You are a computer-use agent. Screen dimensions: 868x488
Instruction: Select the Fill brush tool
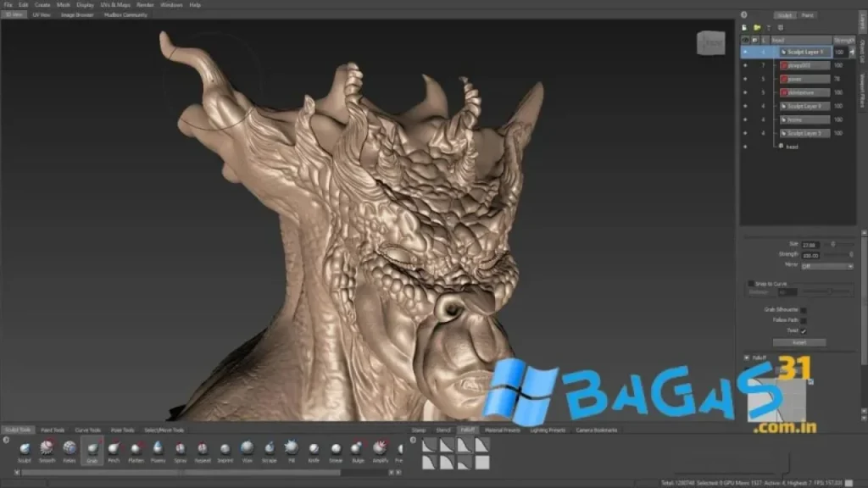tap(292, 451)
